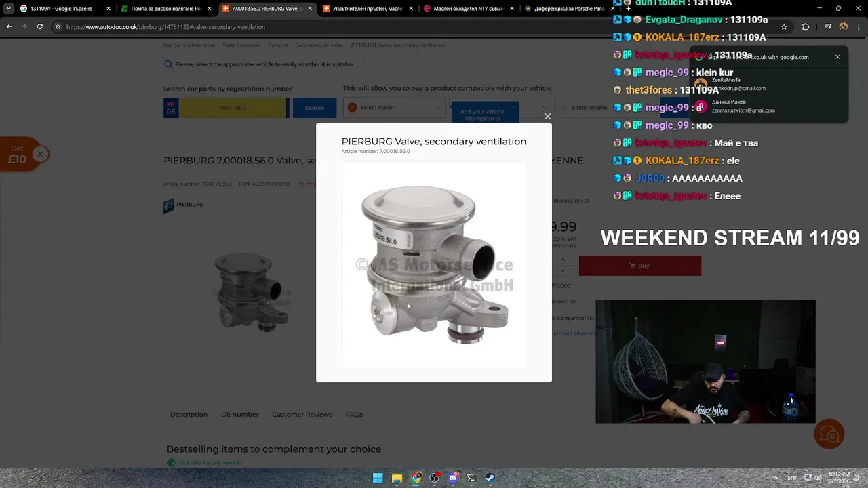Screen dimensions: 868x488
Task: Open the Terminal from the taskbar
Action: 471,478
